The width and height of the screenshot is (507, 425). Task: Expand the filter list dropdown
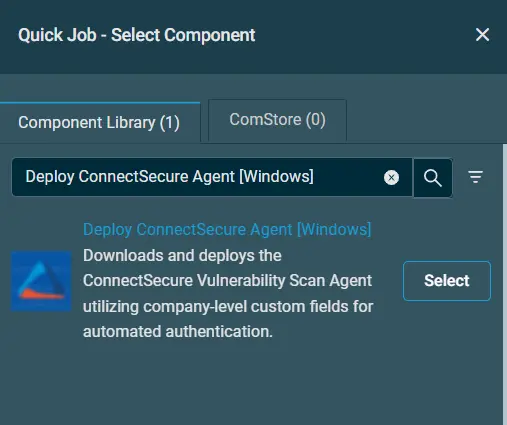coord(475,177)
